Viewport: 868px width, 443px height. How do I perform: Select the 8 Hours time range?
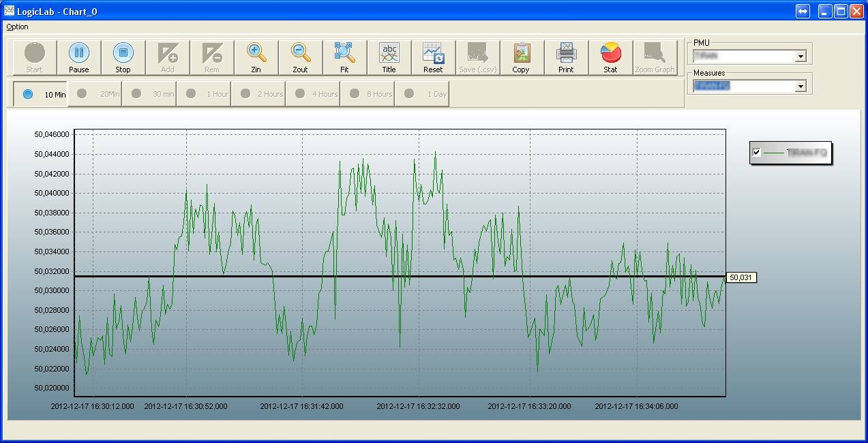[367, 94]
